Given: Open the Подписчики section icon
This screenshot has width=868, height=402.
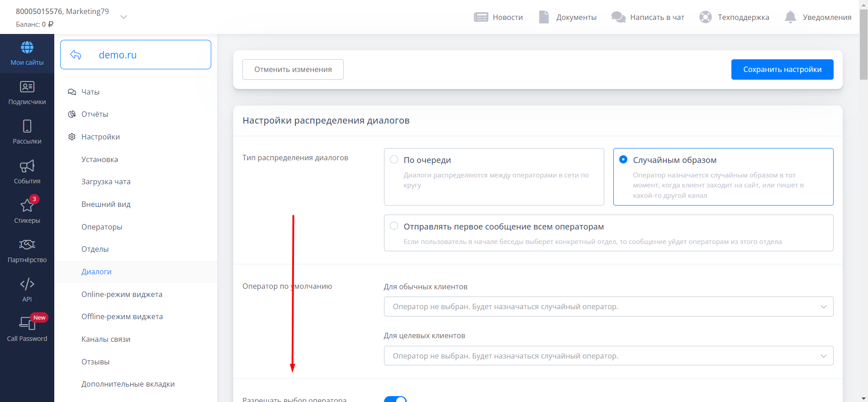Looking at the screenshot, I should [x=27, y=87].
